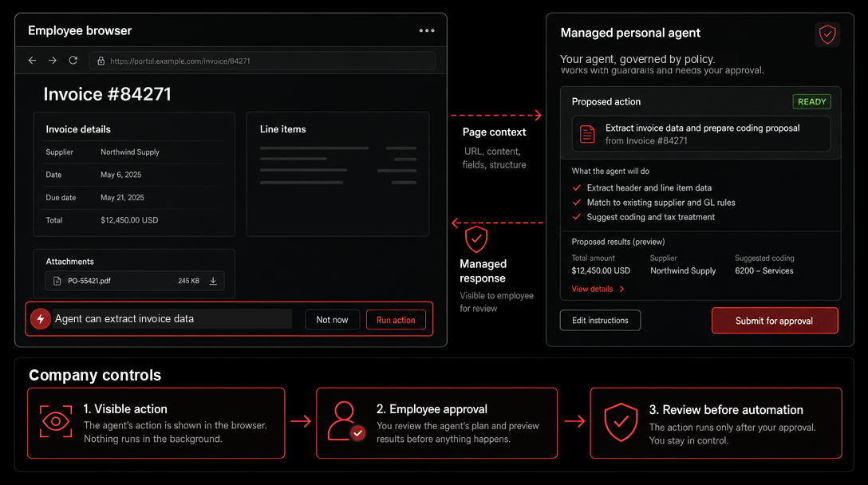Click the address bar padlock icon
The width and height of the screenshot is (868, 485).
click(101, 61)
